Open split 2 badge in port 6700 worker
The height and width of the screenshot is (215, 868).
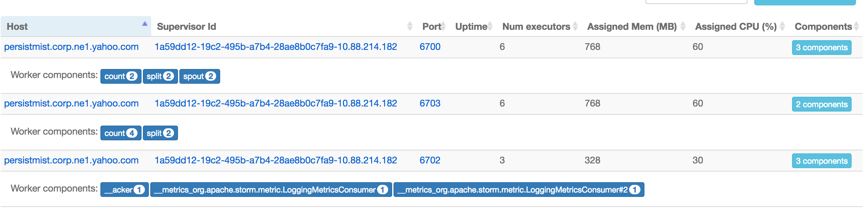pyautogui.click(x=160, y=76)
